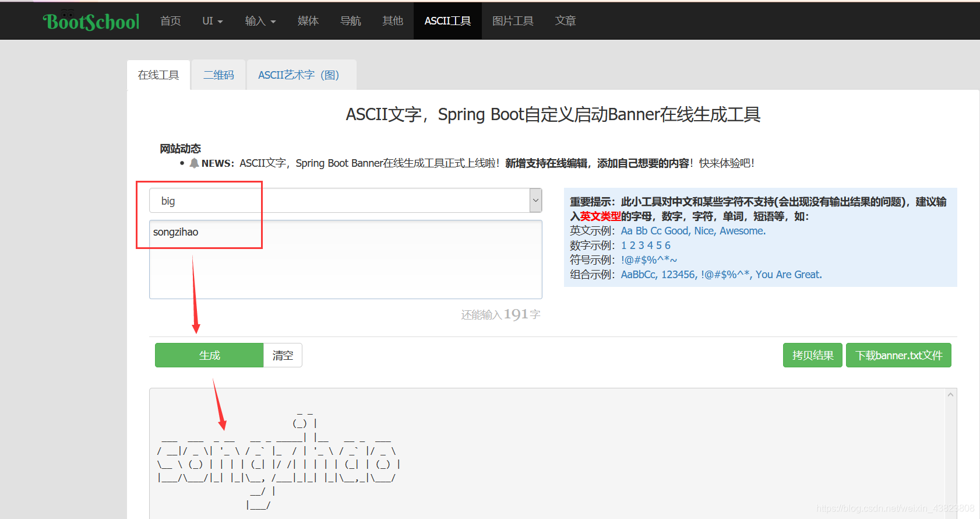Expand the UI dropdown menu
The image size is (980, 519).
(213, 21)
